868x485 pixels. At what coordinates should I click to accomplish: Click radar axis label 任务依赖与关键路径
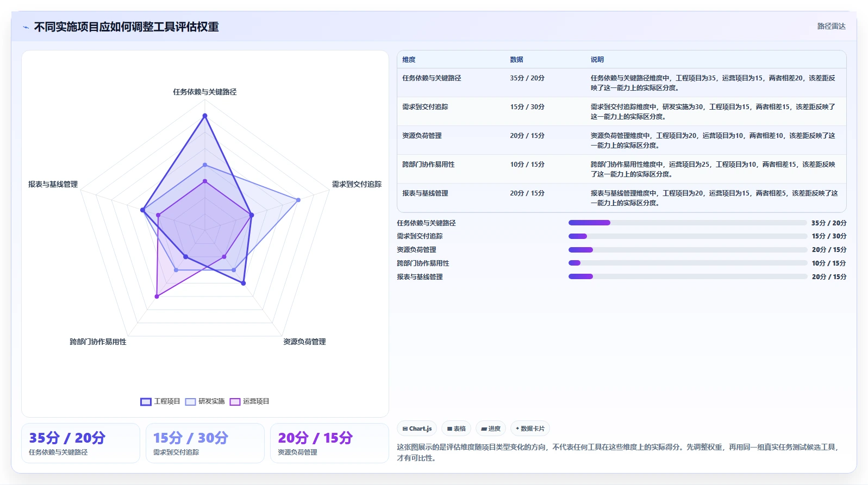(205, 92)
